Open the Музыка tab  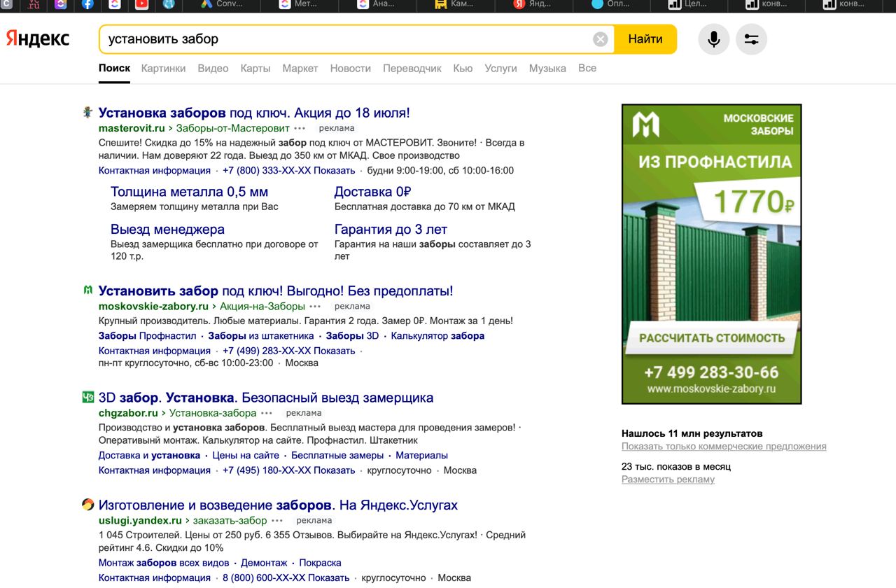547,69
